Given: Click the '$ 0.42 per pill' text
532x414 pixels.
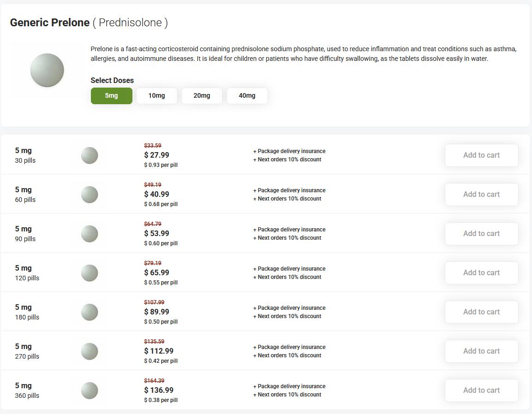Looking at the screenshot, I should click(161, 361).
